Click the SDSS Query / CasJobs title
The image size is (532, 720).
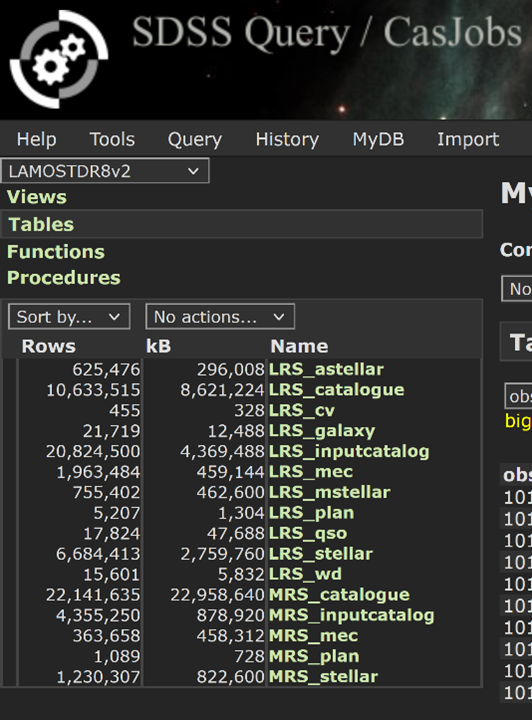coord(327,33)
